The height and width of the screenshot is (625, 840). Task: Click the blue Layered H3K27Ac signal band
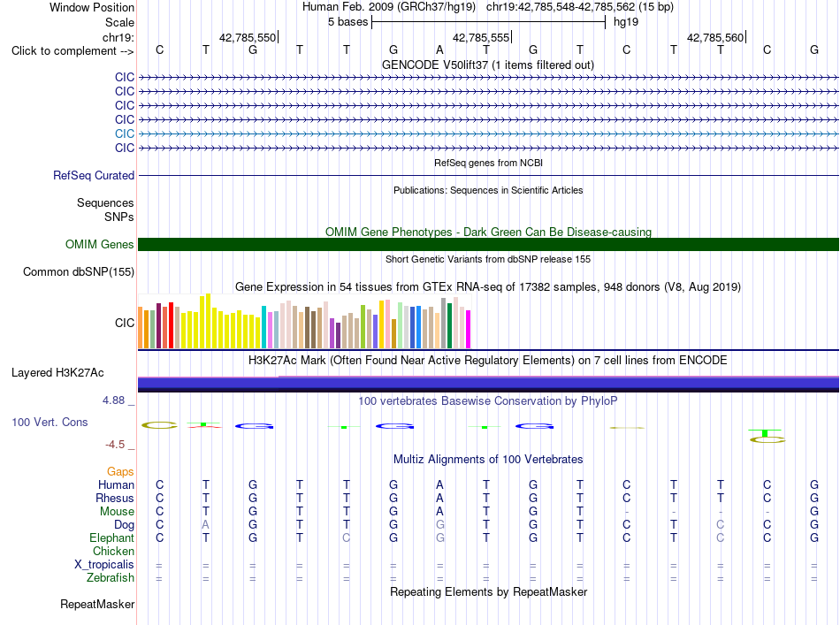(488, 383)
